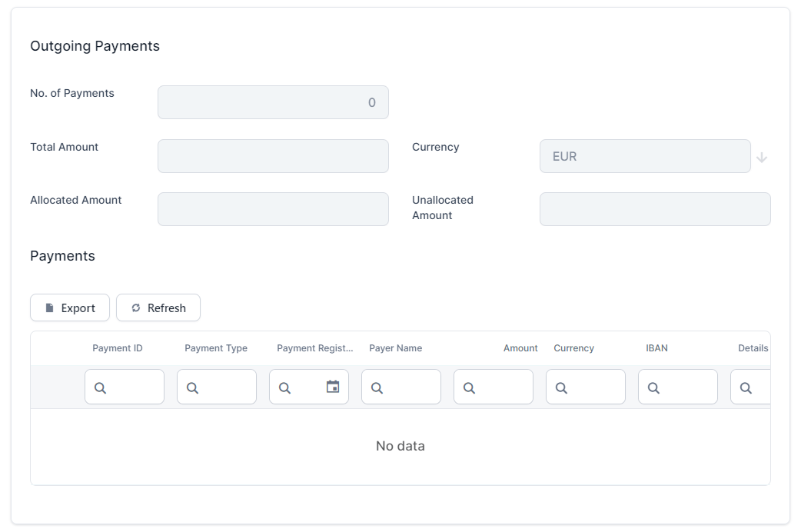
Task: Refresh the payments table
Action: tap(158, 308)
